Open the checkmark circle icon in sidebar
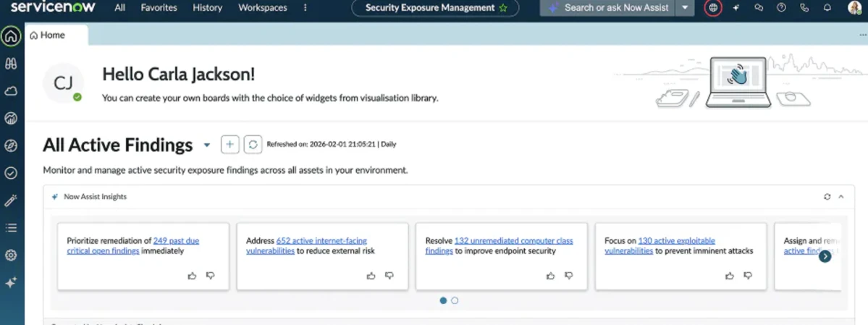The height and width of the screenshot is (325, 868). coord(11,173)
